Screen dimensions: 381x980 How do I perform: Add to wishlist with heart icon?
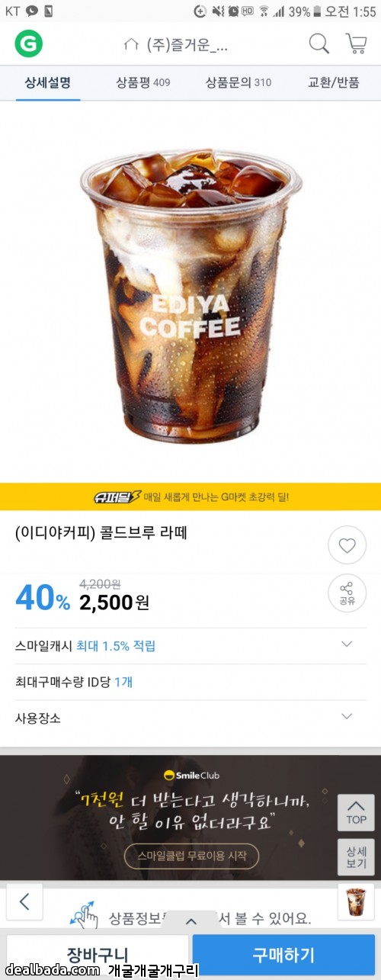[x=347, y=546]
